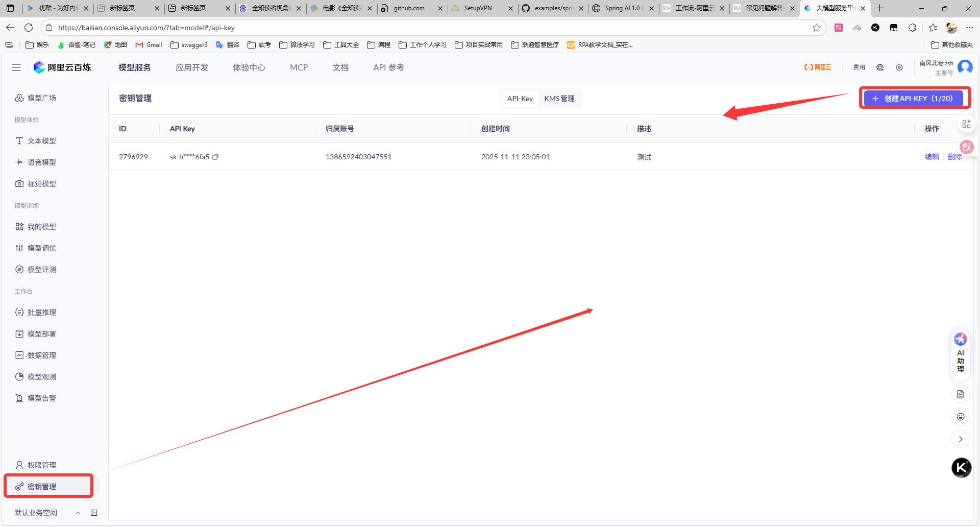
Task: Open the gear settings icon in header
Action: point(899,67)
